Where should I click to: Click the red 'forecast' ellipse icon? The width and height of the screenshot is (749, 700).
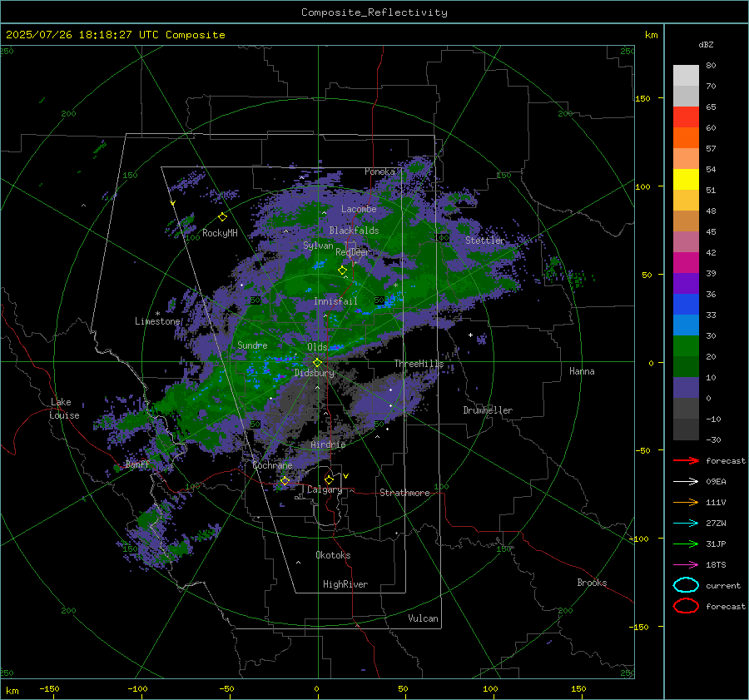pos(686,606)
